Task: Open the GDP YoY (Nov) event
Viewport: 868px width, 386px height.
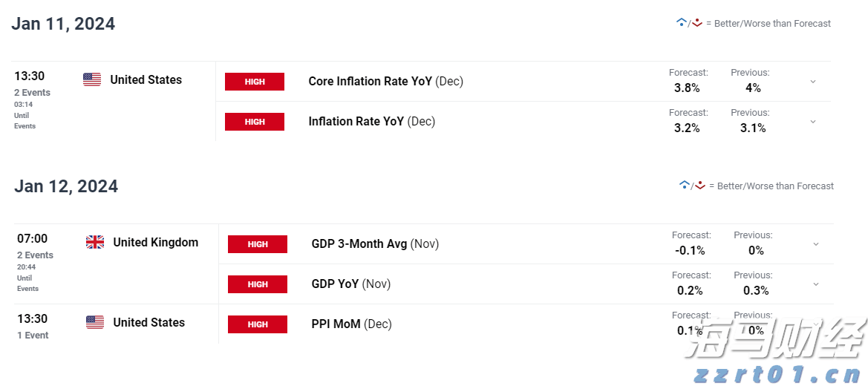Action: [x=350, y=284]
